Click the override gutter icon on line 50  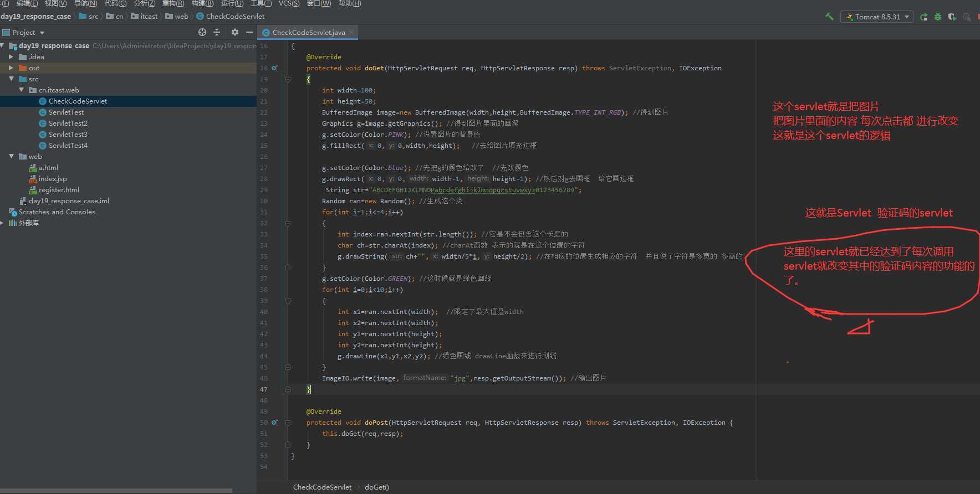pos(275,423)
